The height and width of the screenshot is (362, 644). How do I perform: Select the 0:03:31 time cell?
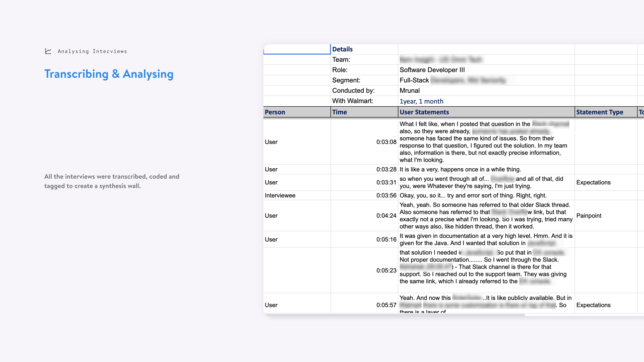point(364,182)
